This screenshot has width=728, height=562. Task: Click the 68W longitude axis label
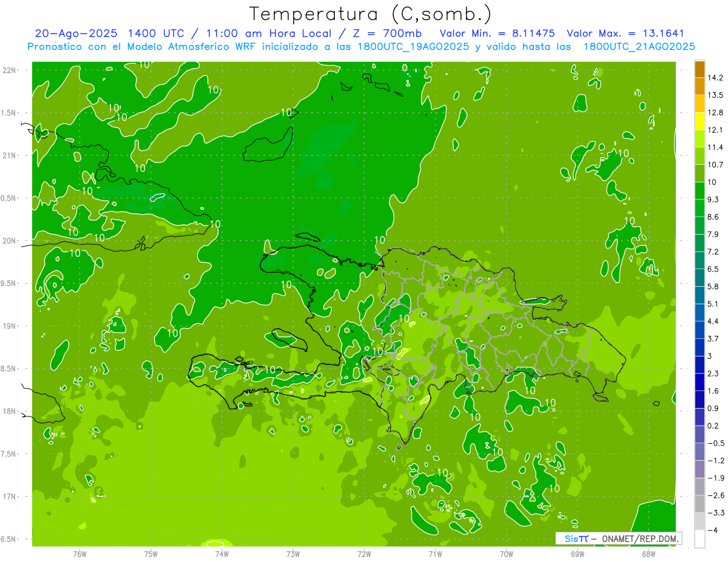649,554
